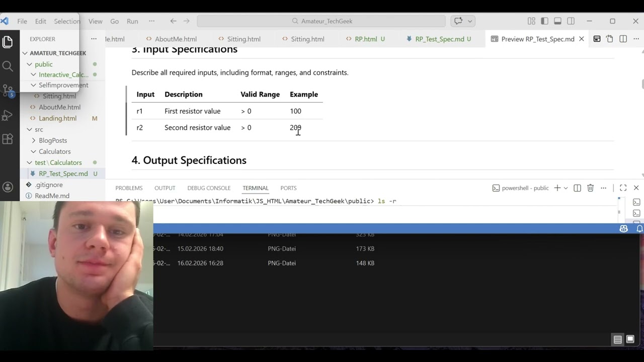644x362 pixels.
Task: Open the Extensions view
Action: pyautogui.click(x=8, y=139)
